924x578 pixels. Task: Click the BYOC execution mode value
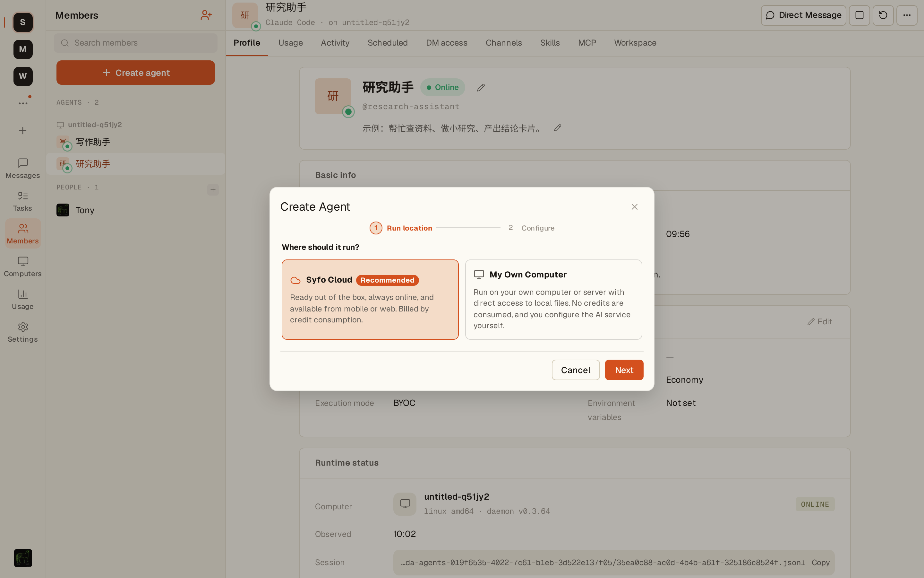pyautogui.click(x=404, y=403)
